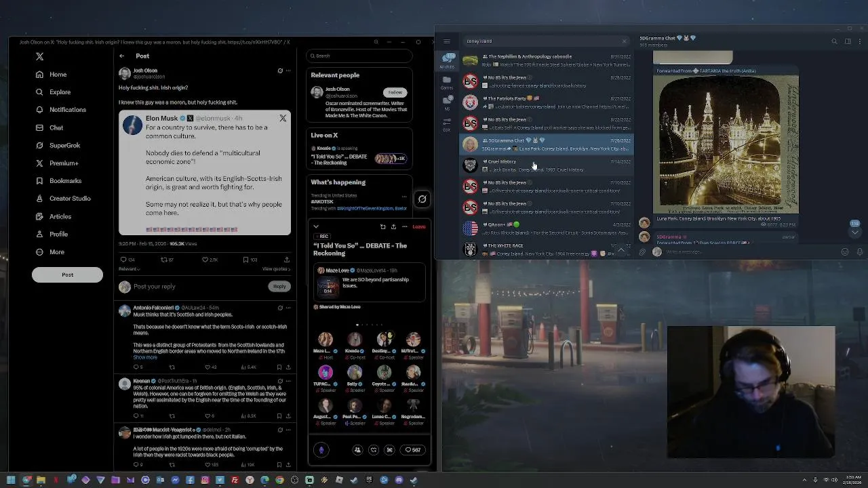The width and height of the screenshot is (868, 488).
Task: Open the Relevant replies sort dropdown
Action: tap(129, 269)
